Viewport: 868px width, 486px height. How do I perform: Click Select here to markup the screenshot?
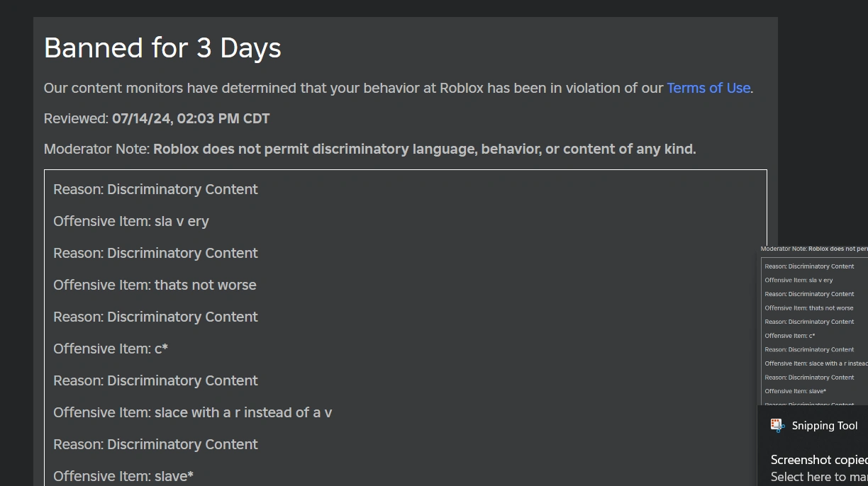point(818,477)
